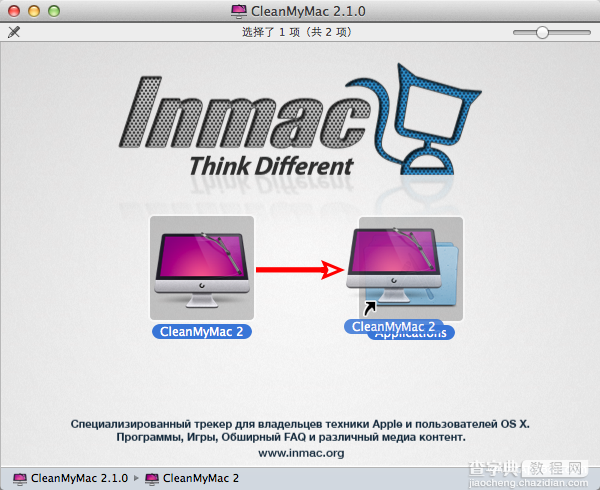Viewport: 600px width, 490px height.
Task: Click the toolbar customize pencil icon
Action: [x=14, y=32]
